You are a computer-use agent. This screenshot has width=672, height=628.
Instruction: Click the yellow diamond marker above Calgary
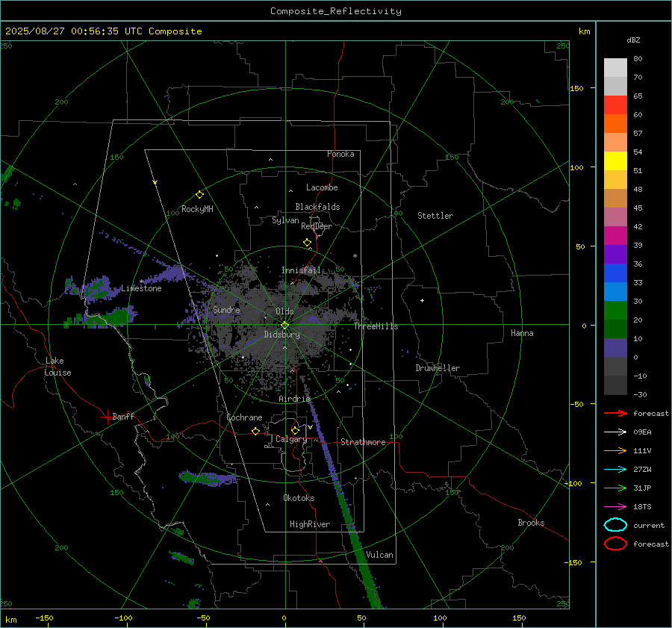(295, 430)
